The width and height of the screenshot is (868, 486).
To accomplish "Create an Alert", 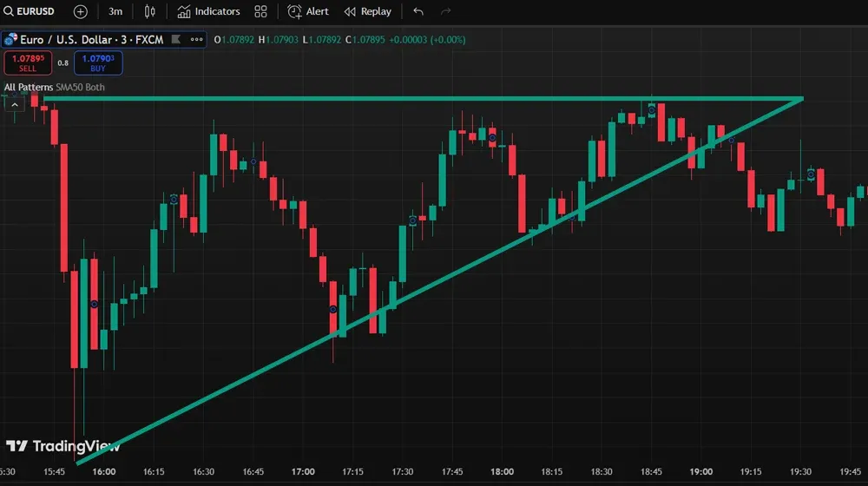I will 308,11.
